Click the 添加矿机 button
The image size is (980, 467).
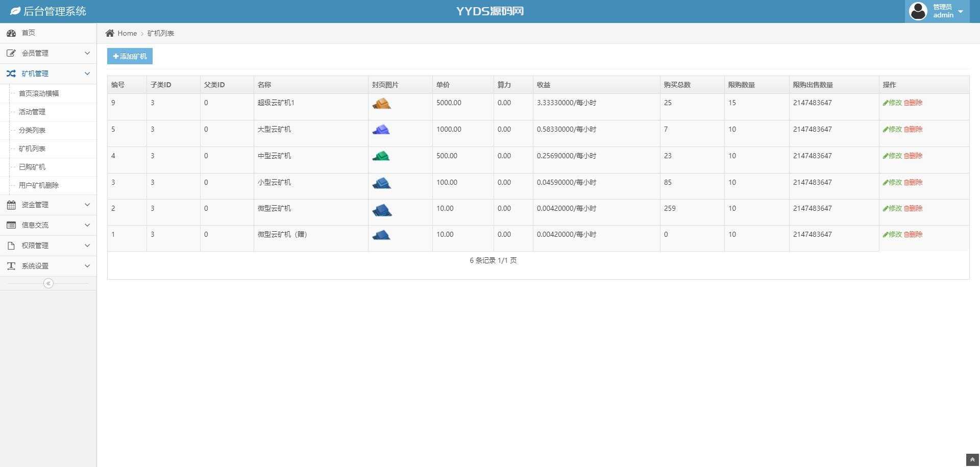tap(130, 56)
